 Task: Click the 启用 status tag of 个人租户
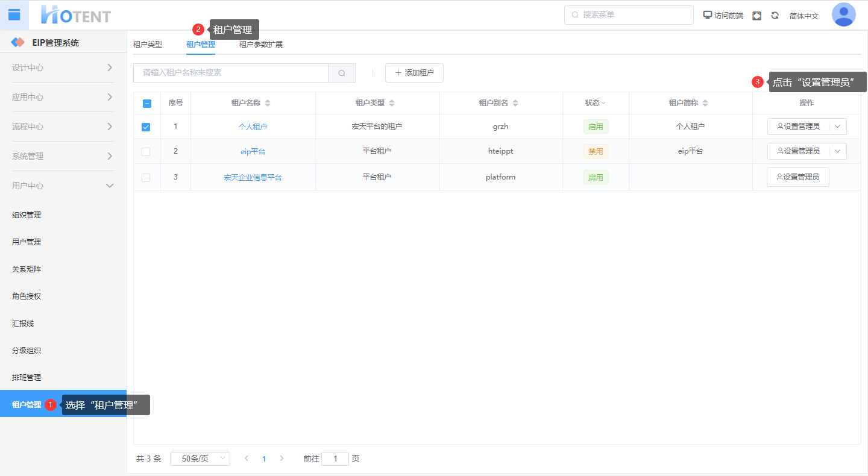pyautogui.click(x=596, y=127)
